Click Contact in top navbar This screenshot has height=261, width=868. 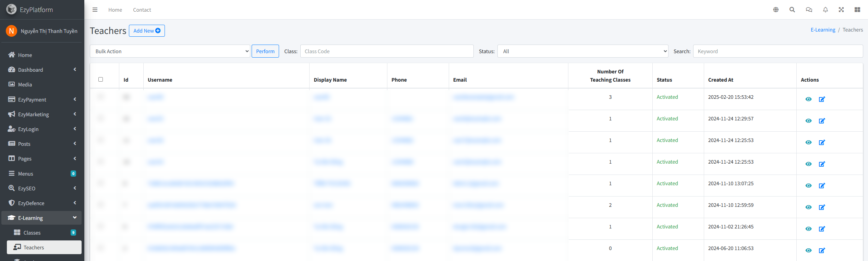point(142,10)
